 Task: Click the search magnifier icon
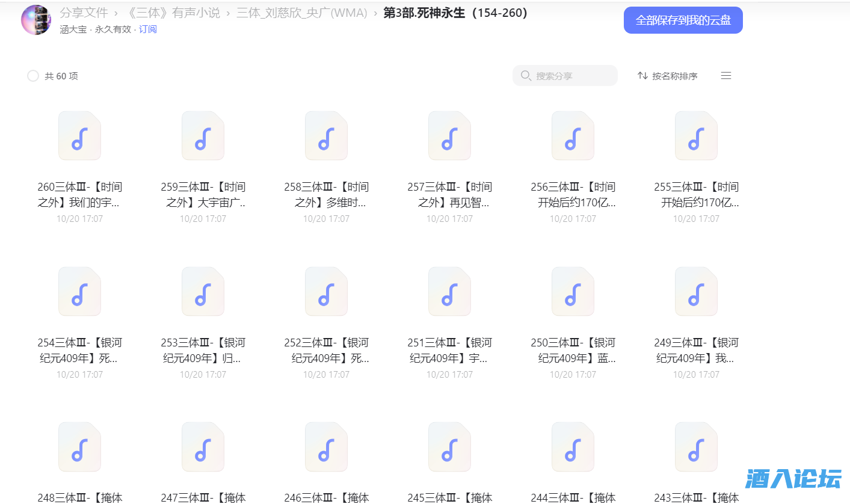[526, 75]
